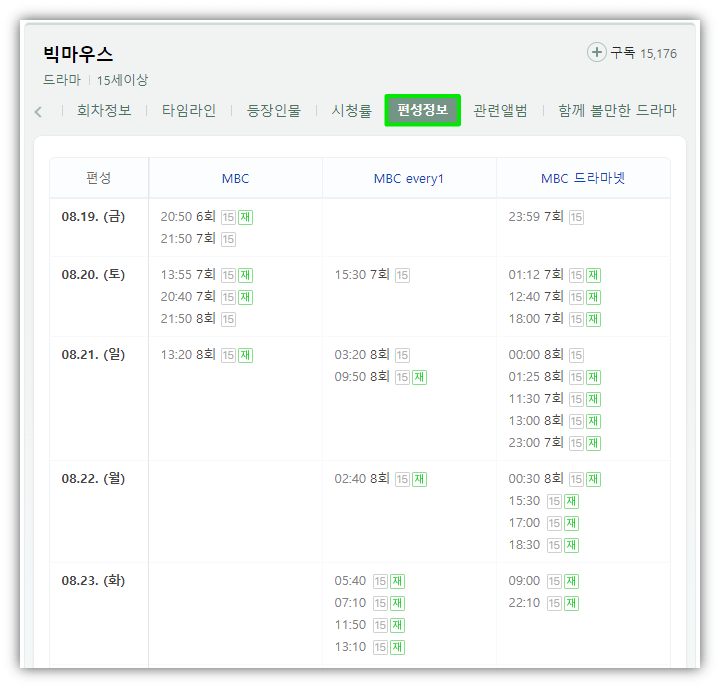Click the MBC every1 channel link
This screenshot has width=720, height=688.
pos(408,178)
